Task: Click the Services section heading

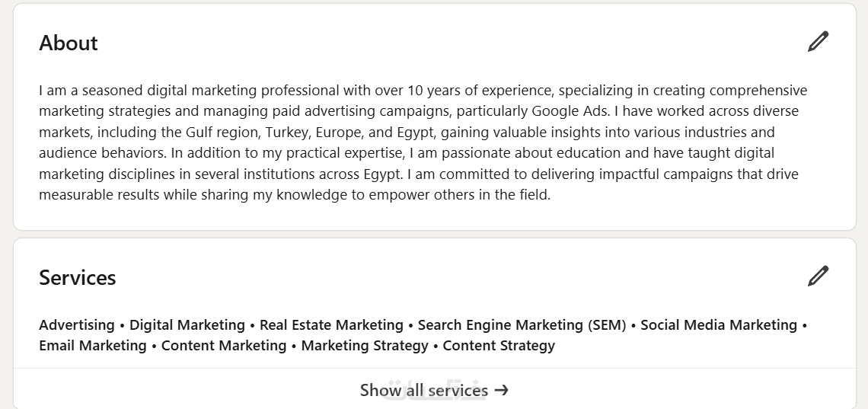Action: click(x=78, y=278)
